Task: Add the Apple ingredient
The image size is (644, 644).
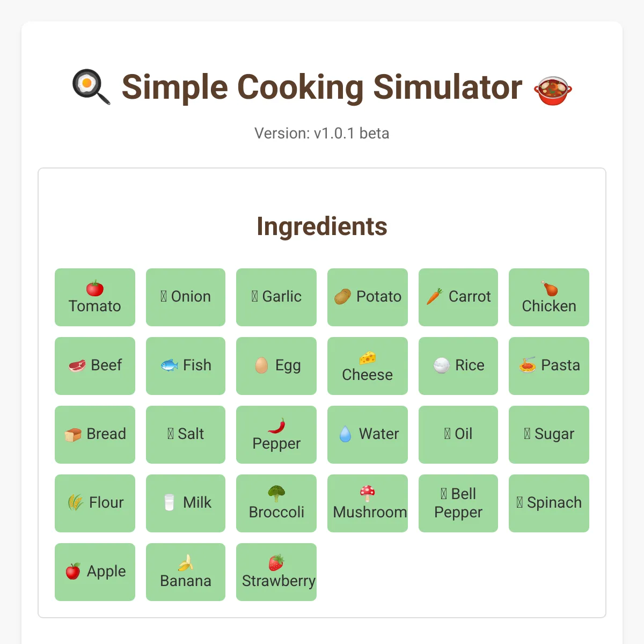Action: (x=95, y=572)
